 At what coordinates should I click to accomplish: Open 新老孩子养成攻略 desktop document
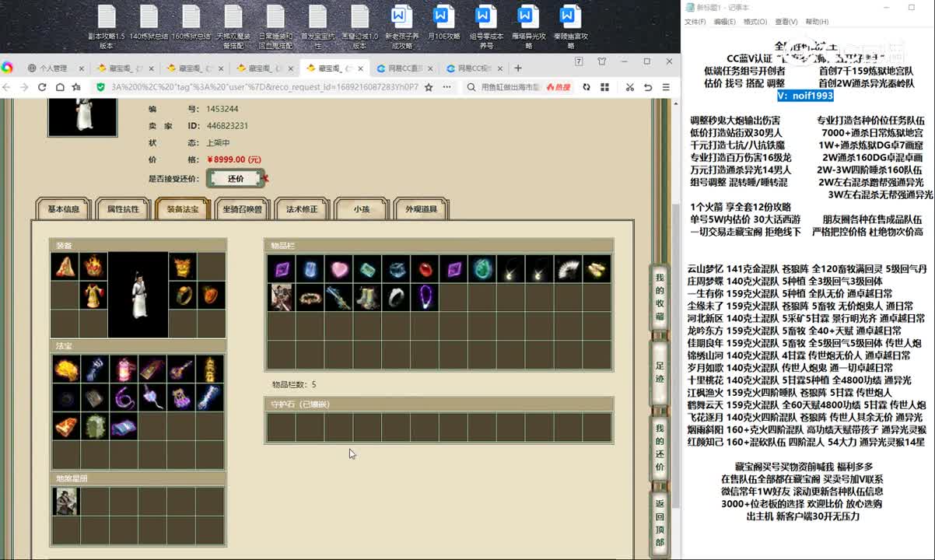[x=401, y=28]
